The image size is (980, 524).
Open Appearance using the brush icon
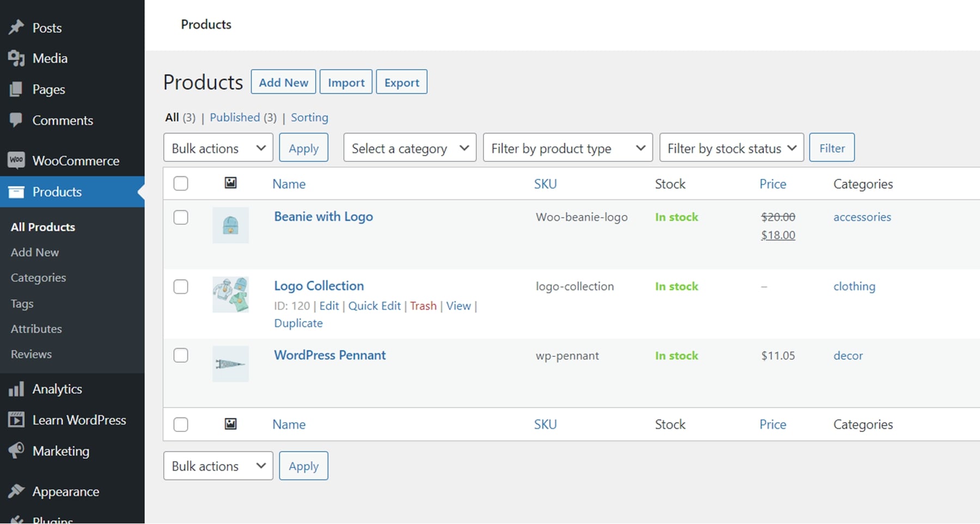point(17,491)
